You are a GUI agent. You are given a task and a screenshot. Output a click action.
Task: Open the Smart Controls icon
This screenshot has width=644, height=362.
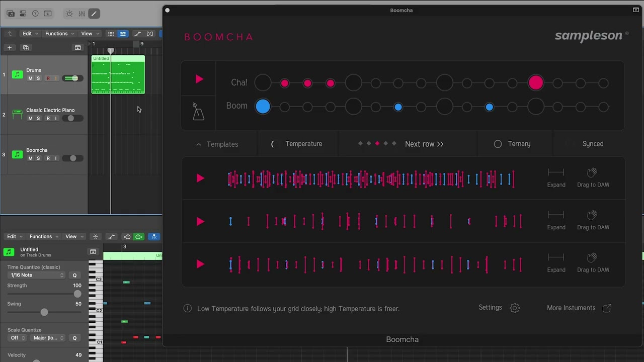pos(69,14)
